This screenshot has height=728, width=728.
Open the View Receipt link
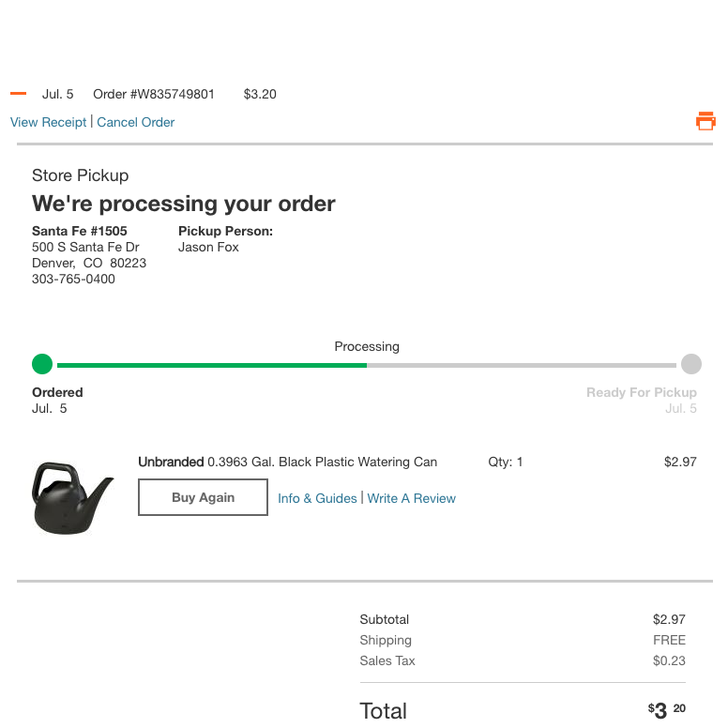tap(49, 122)
